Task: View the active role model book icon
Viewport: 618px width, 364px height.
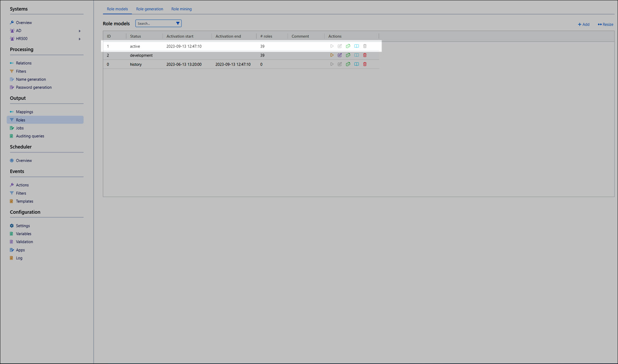Action: click(356, 46)
